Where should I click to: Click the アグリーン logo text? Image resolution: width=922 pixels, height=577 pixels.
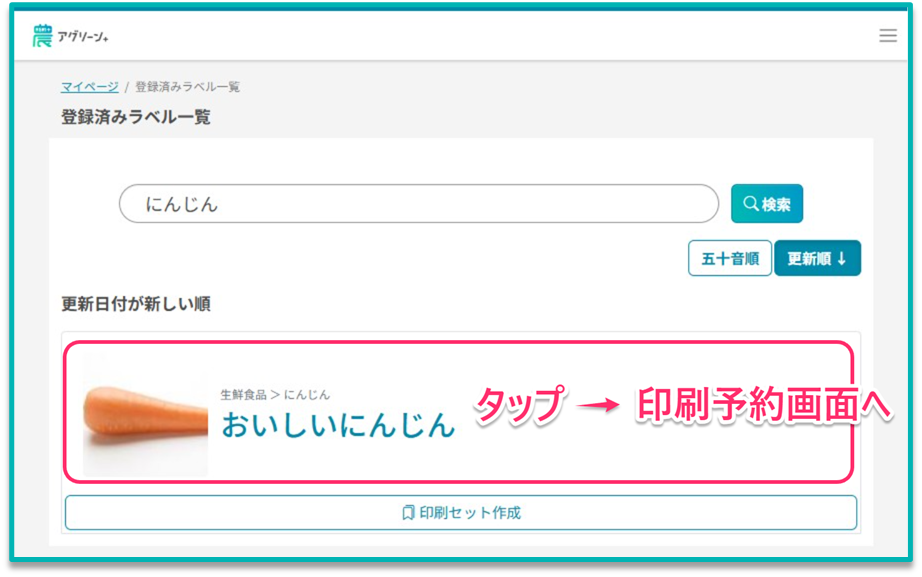click(x=83, y=37)
